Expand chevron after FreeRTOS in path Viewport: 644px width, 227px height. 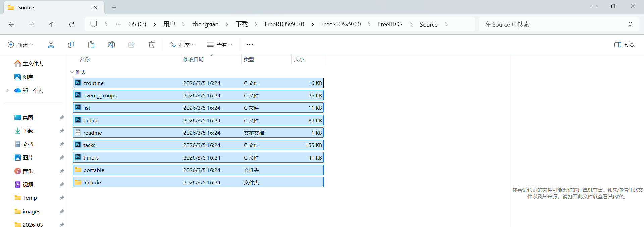pyautogui.click(x=411, y=24)
